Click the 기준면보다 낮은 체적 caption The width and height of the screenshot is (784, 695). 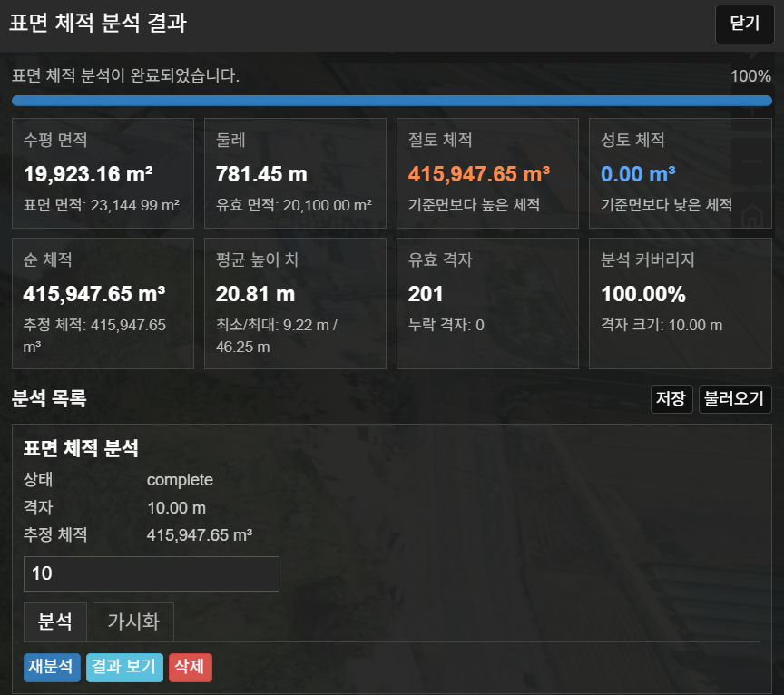(x=667, y=205)
